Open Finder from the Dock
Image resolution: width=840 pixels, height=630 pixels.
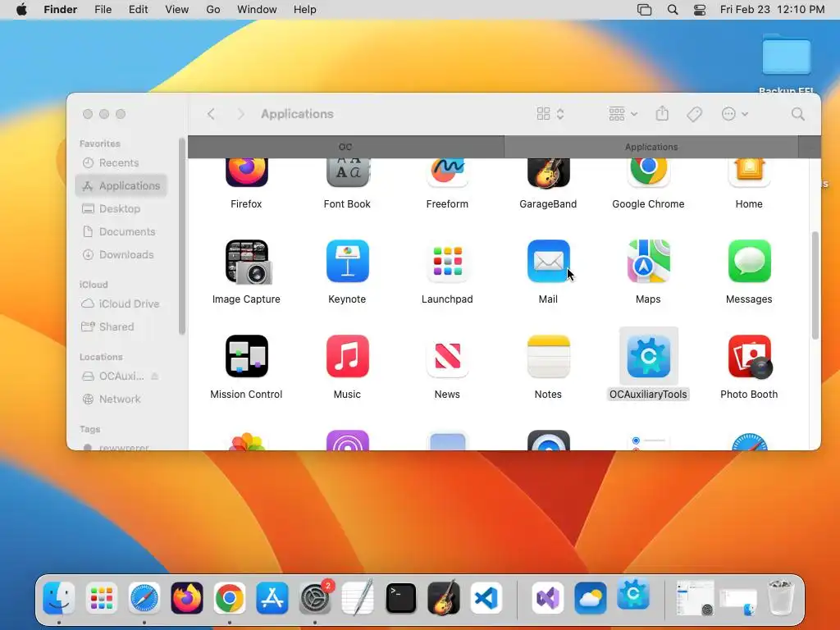click(59, 597)
